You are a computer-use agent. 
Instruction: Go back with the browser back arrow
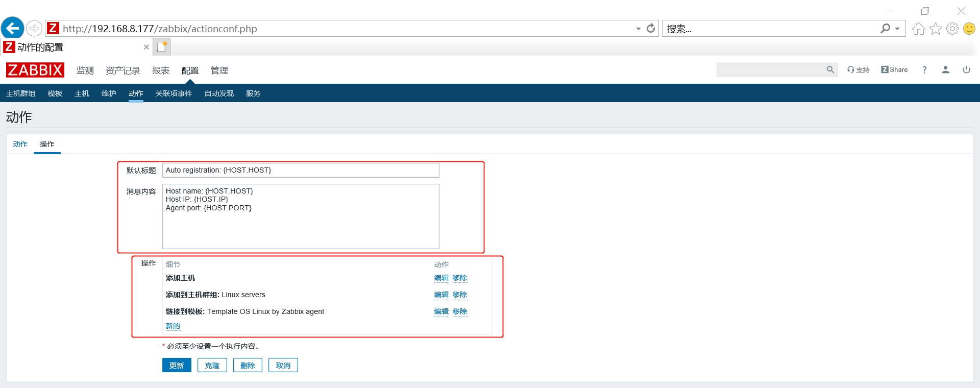[x=13, y=28]
